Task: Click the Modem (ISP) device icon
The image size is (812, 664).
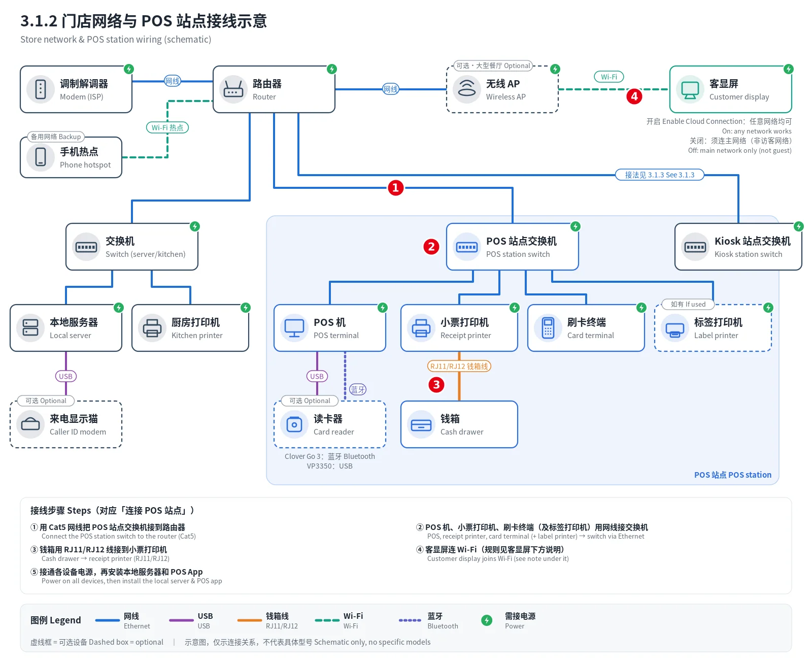Action: (x=41, y=89)
